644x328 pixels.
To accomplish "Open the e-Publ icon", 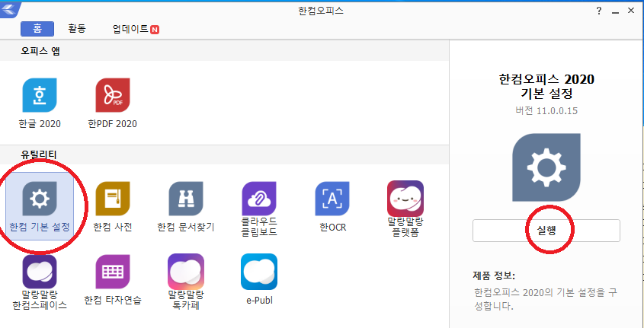I will tap(259, 272).
